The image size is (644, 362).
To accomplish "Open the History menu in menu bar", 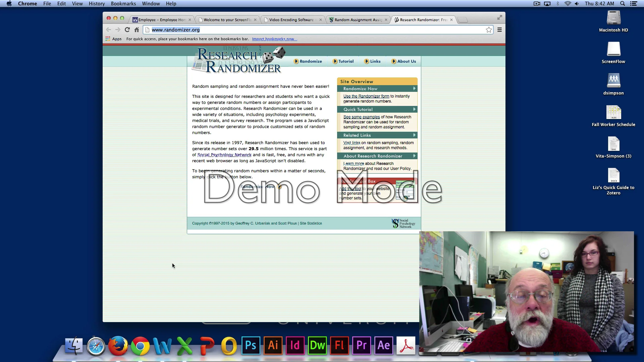I will click(x=97, y=4).
